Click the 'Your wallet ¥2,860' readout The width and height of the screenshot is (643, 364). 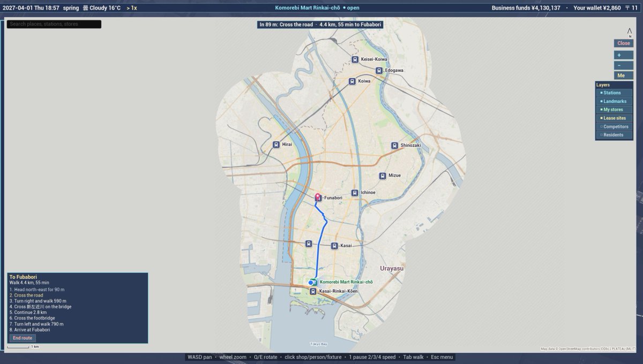pyautogui.click(x=597, y=8)
